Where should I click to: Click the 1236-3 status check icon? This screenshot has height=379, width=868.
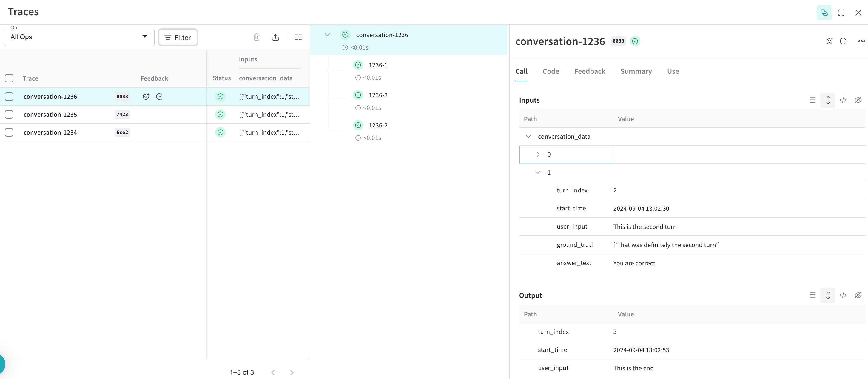pyautogui.click(x=358, y=95)
